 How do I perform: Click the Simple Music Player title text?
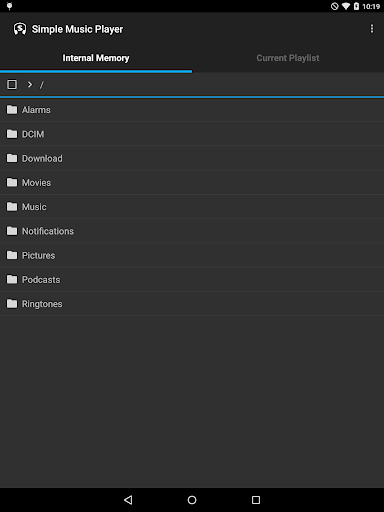tap(77, 29)
